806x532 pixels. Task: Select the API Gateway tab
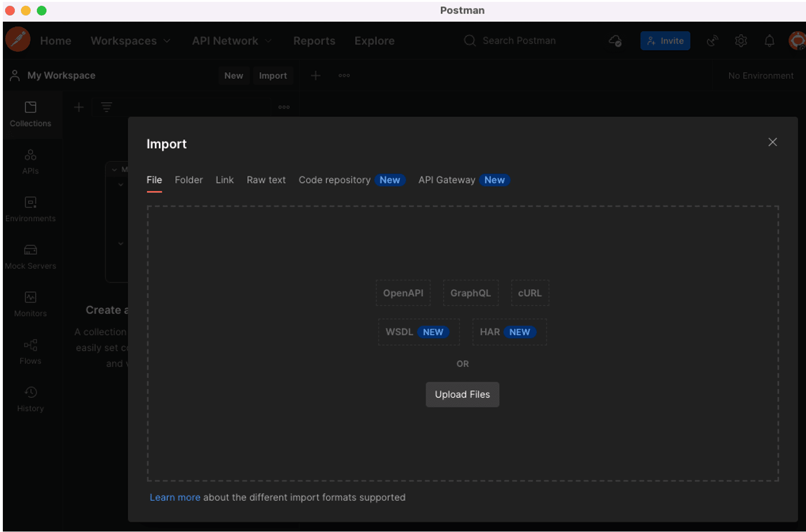point(464,180)
